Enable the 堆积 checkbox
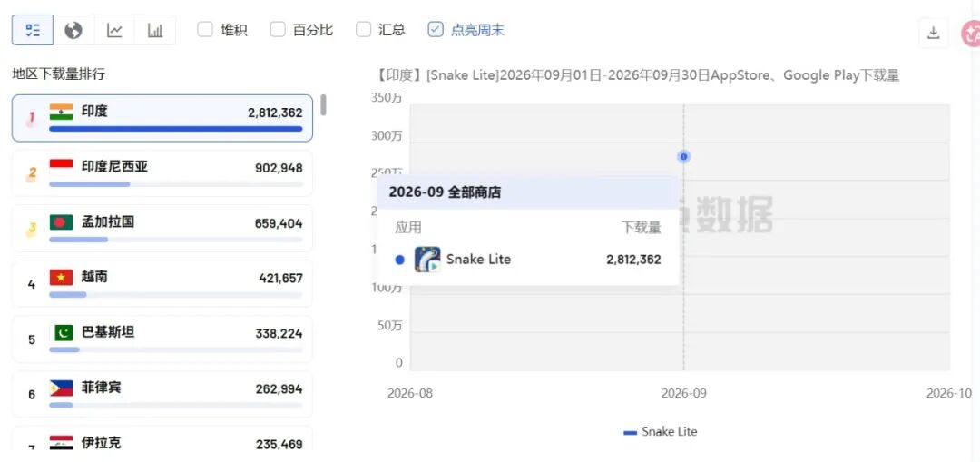This screenshot has width=980, height=462. tap(205, 29)
